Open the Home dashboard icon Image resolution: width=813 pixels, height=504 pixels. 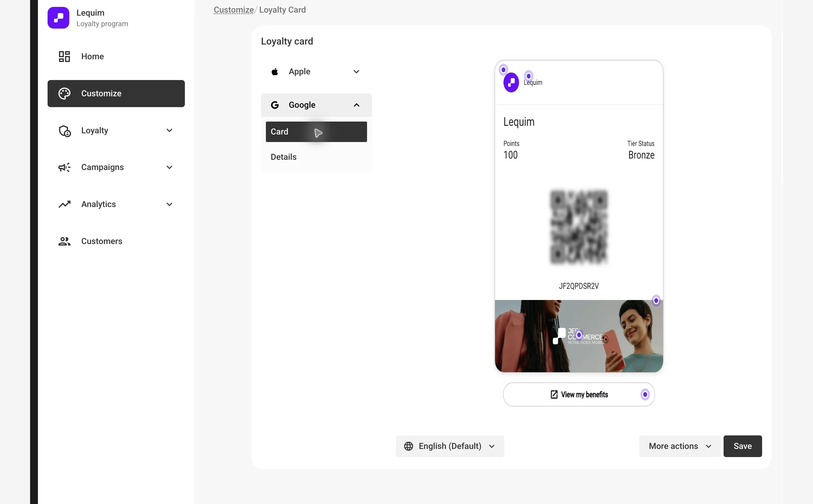[64, 56]
